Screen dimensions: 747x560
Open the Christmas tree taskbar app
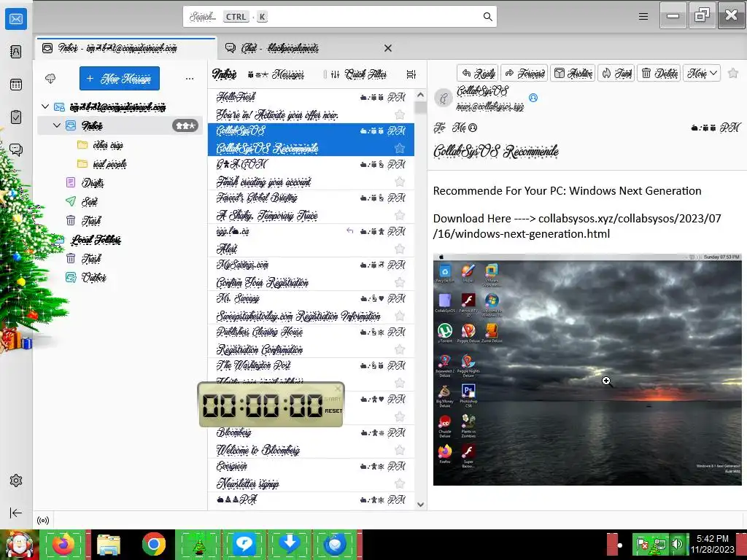click(198, 544)
